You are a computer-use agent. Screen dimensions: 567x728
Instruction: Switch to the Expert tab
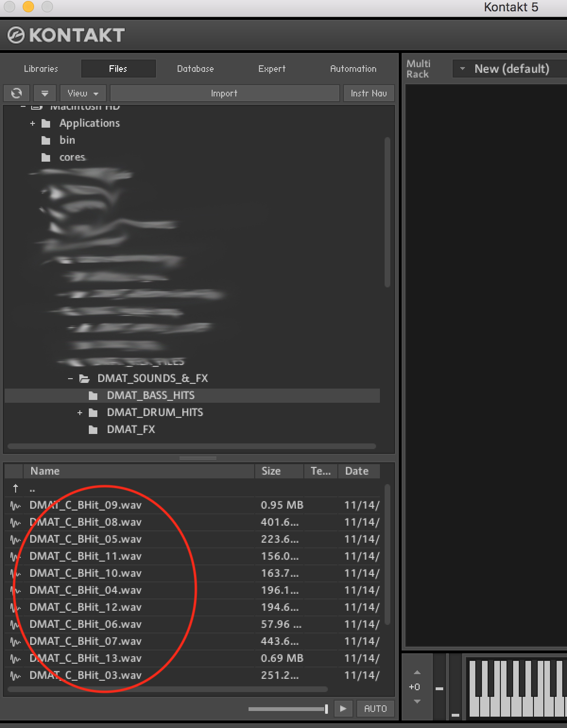272,69
